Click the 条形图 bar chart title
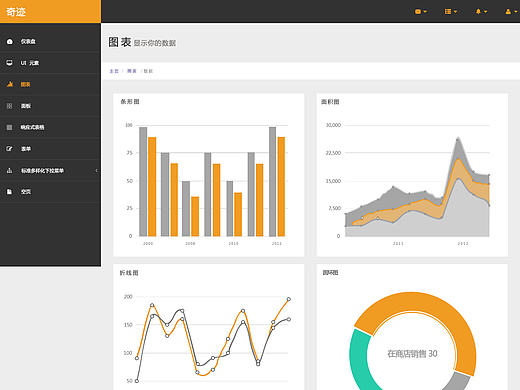The height and width of the screenshot is (390, 520). 130,102
